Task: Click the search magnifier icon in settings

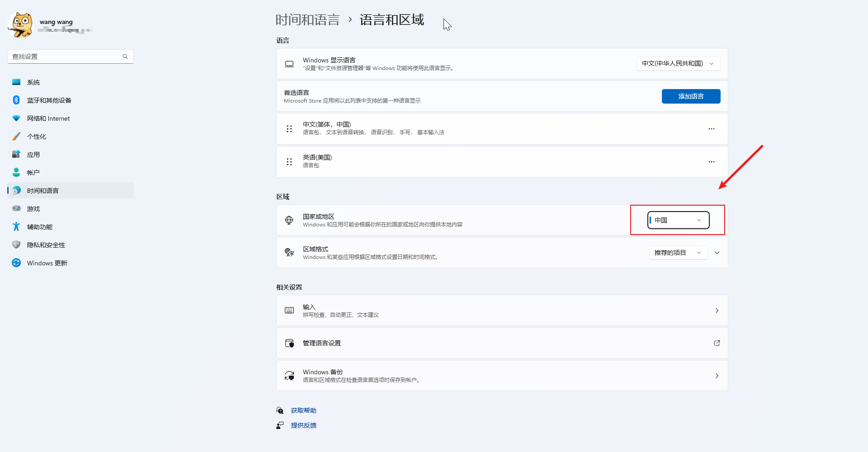Action: (125, 56)
